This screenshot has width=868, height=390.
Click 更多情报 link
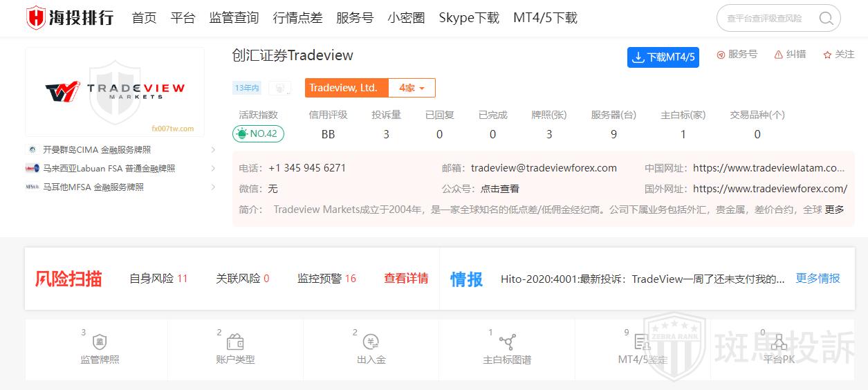[x=818, y=279]
